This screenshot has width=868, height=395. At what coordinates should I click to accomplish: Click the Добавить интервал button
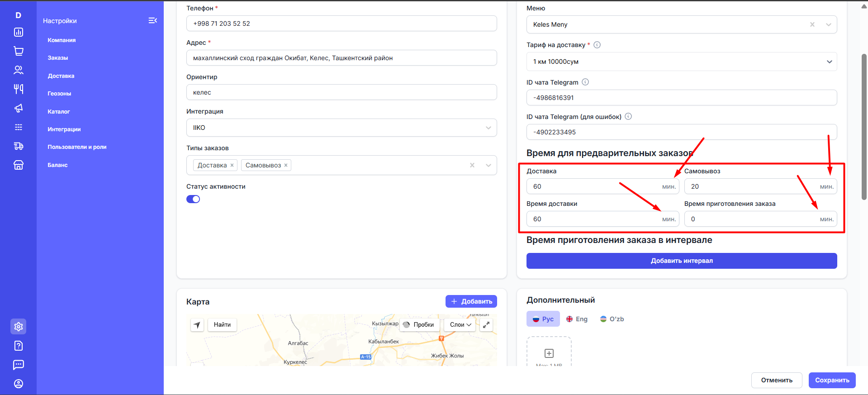click(681, 261)
